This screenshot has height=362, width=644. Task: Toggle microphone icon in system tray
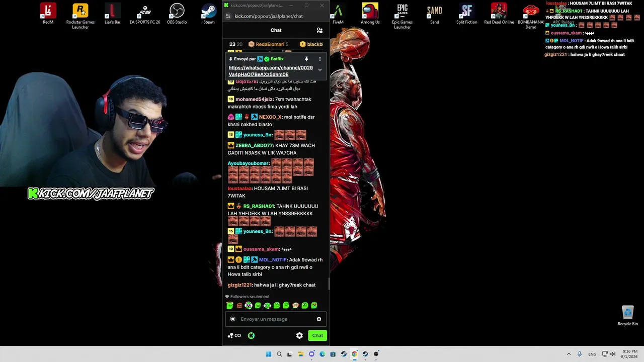580,354
